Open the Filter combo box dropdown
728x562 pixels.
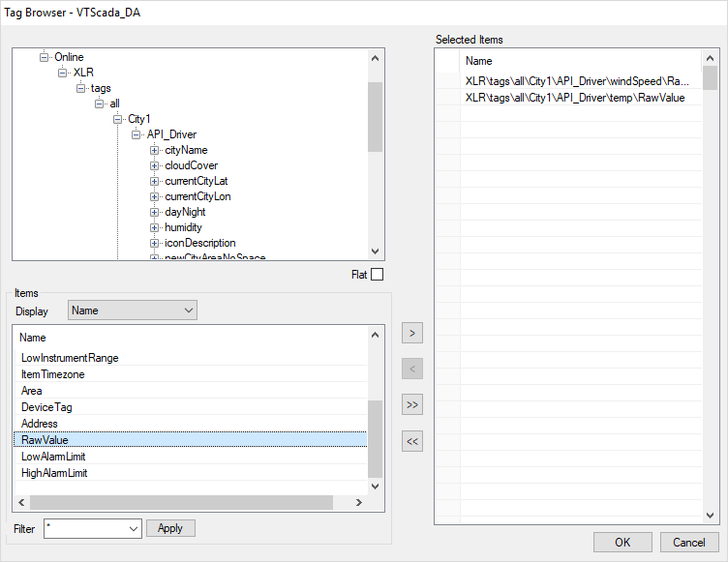[134, 528]
